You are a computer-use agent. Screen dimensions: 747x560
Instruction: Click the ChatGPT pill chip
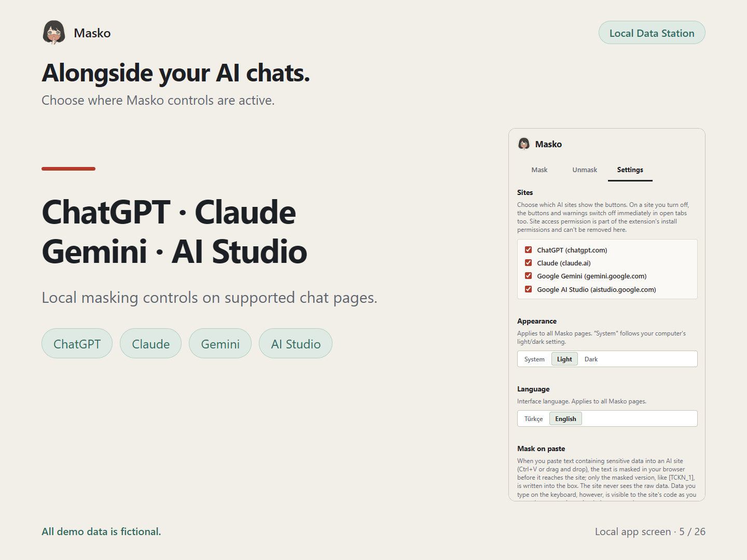pos(77,344)
